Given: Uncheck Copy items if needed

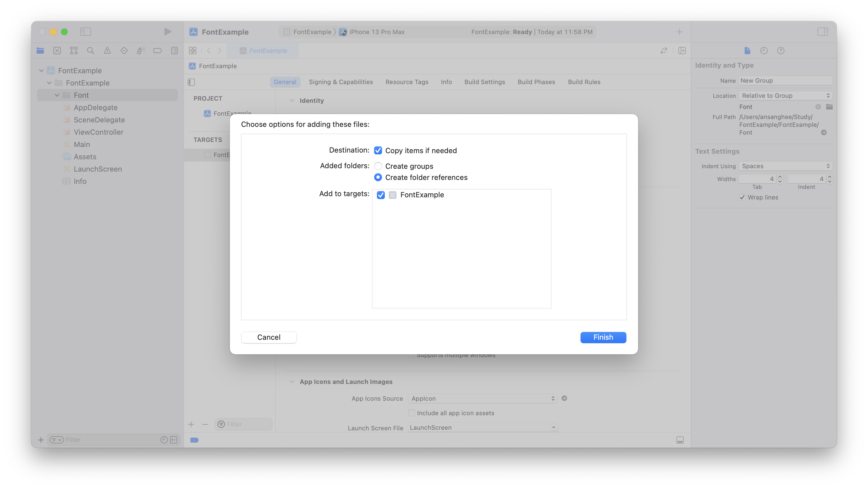Looking at the screenshot, I should (x=378, y=151).
